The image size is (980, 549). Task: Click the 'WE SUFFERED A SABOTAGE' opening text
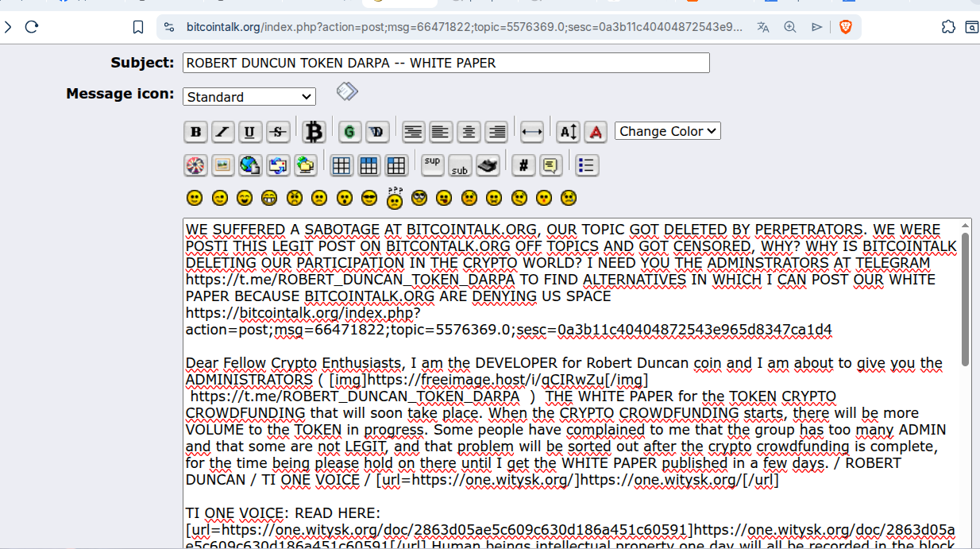(283, 230)
